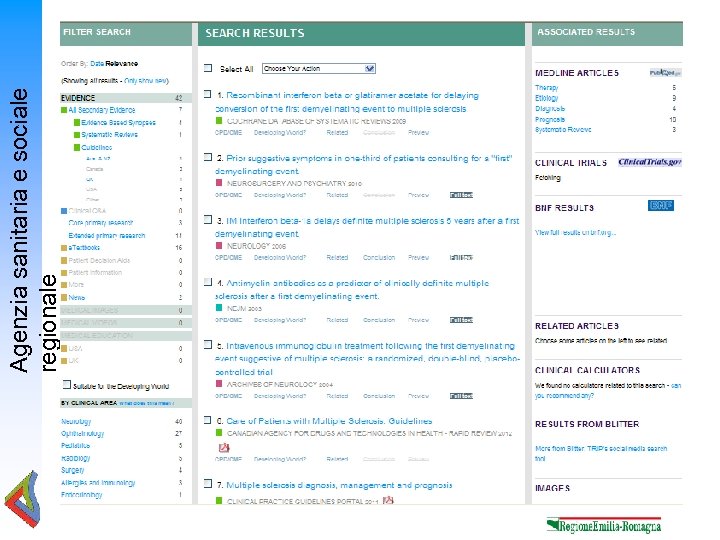
Task: Tick the Select All checkbox
Action: click(208, 68)
